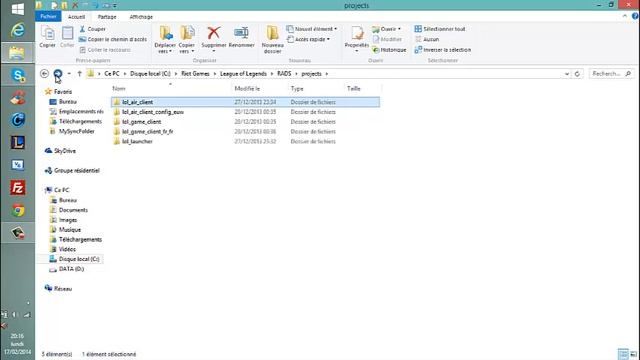640x360 pixels.
Task: Click Historique in the ribbon
Action: [x=389, y=50]
